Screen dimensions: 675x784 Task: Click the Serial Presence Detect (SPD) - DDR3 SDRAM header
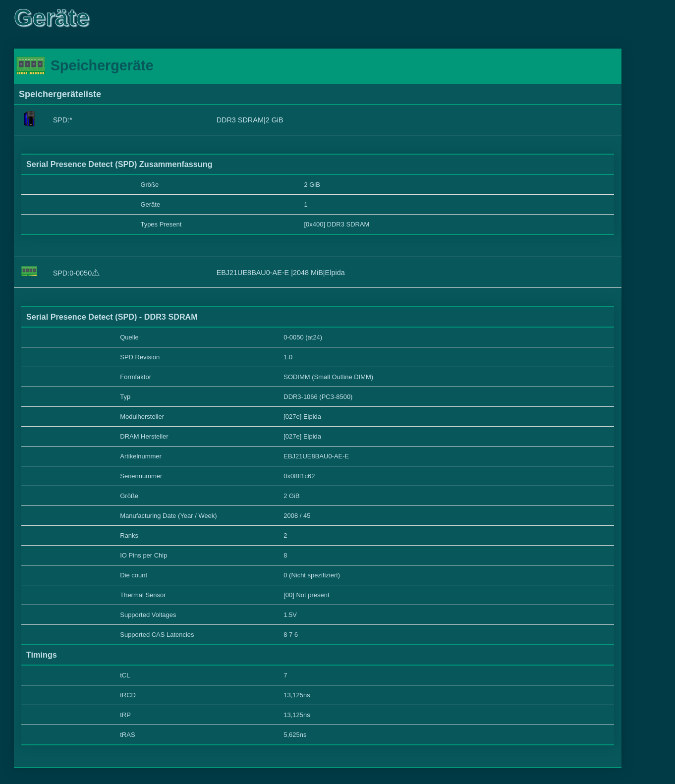click(x=112, y=317)
